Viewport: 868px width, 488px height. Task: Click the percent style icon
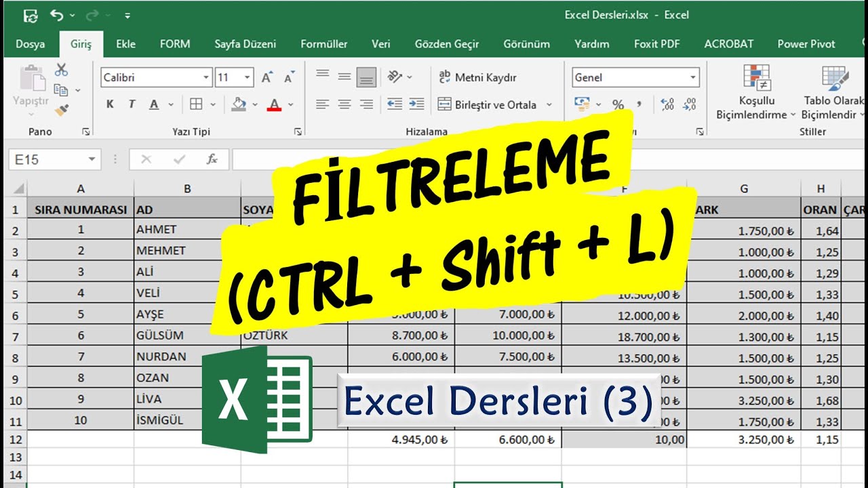click(618, 104)
